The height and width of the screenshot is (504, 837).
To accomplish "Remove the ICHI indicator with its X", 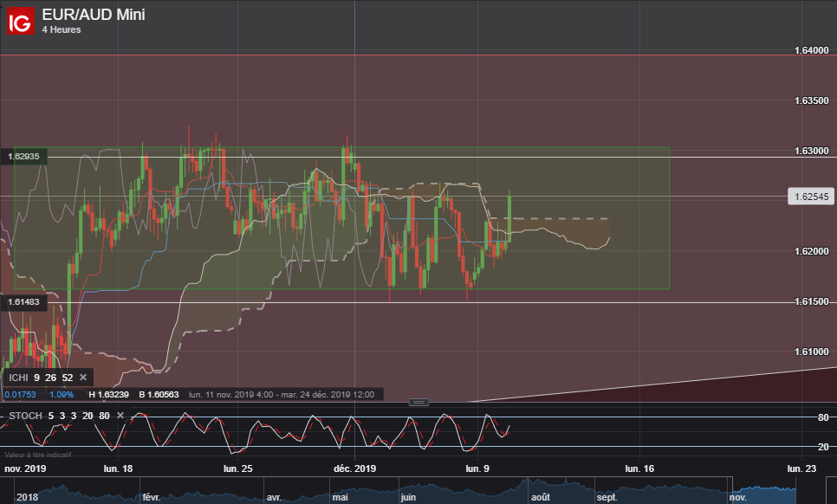I will (x=83, y=378).
